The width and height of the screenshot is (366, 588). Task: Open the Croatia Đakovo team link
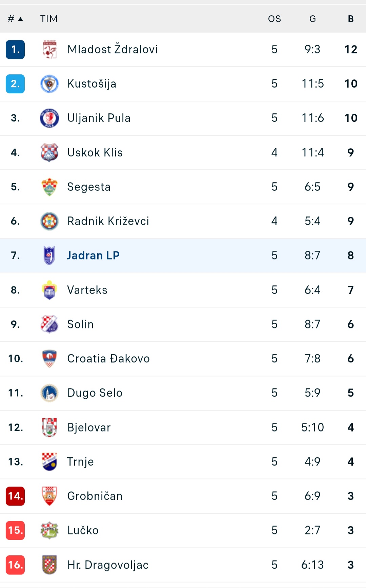pos(108,359)
